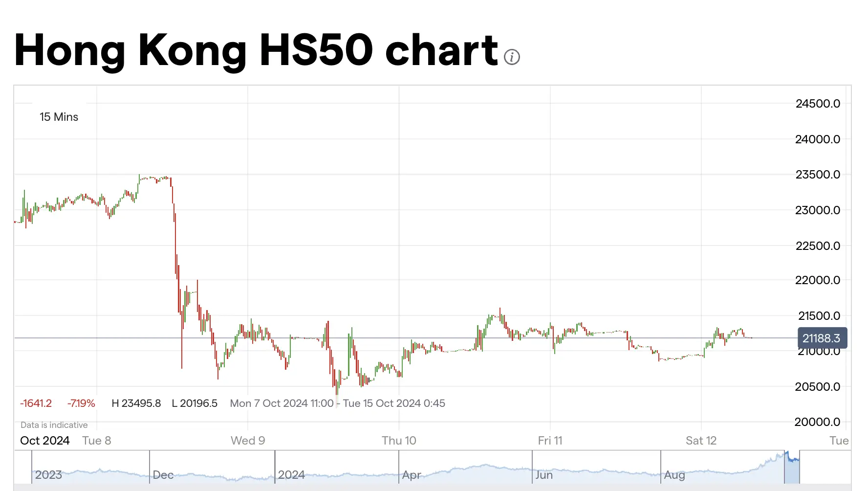Click the Oct 2024 axis label
This screenshot has height=491, width=868.
pos(45,441)
